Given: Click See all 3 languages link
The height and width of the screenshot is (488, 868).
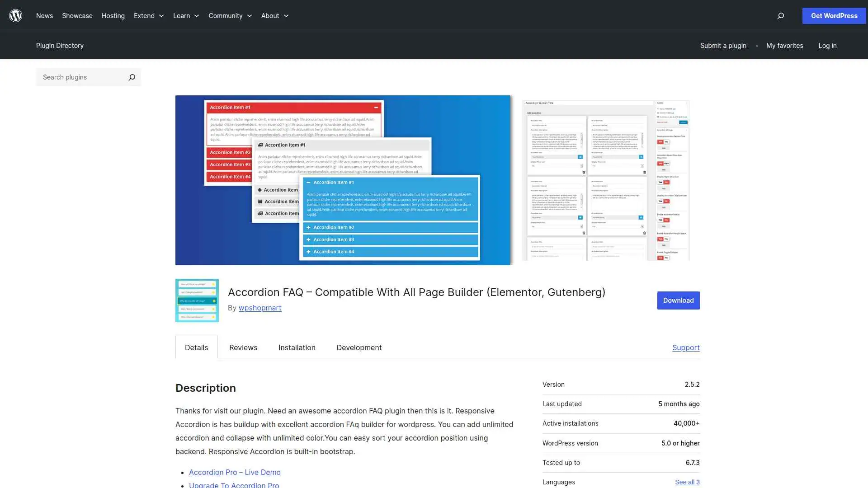Looking at the screenshot, I should click(x=687, y=482).
